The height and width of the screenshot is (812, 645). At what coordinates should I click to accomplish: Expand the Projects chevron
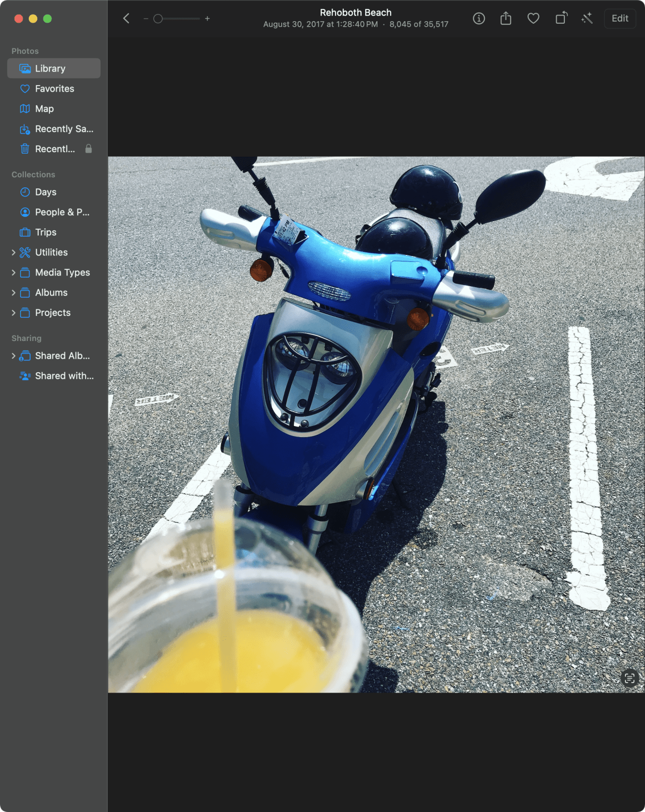pyautogui.click(x=14, y=313)
